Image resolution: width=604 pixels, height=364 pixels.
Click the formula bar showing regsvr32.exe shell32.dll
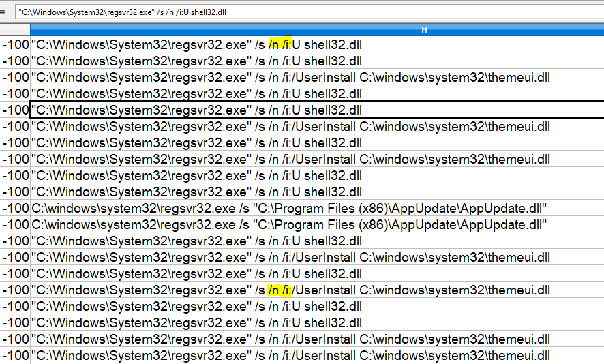coord(309,12)
